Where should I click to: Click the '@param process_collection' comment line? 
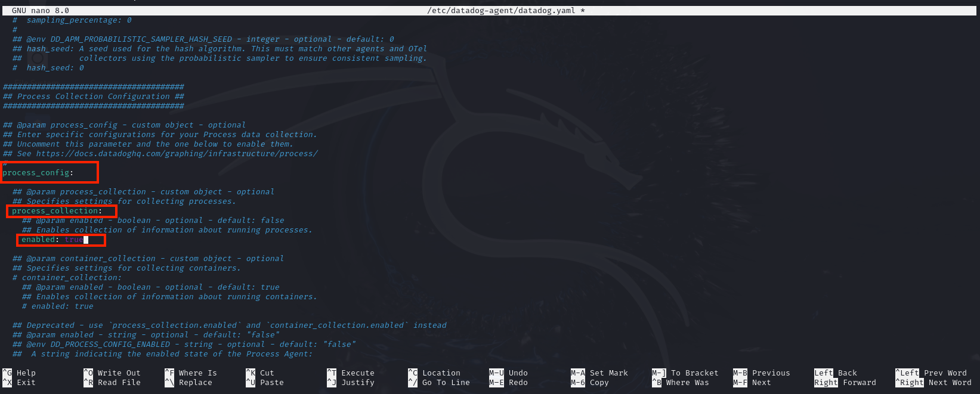pos(143,192)
